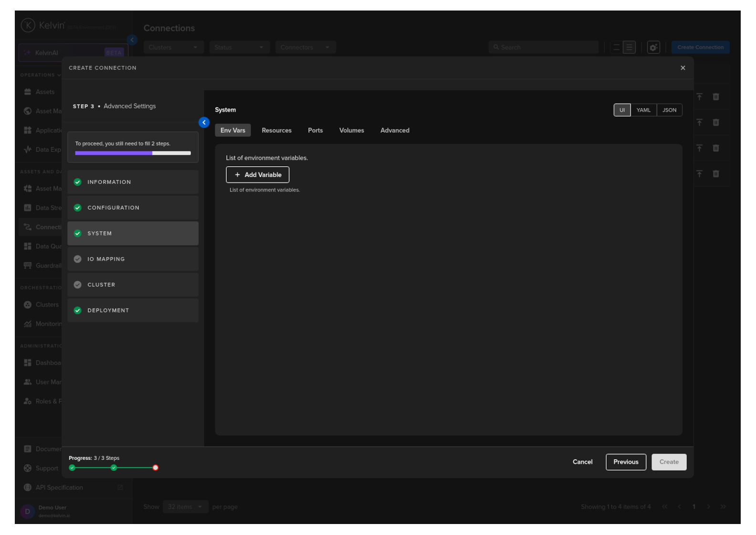The width and height of the screenshot is (756, 535).
Task: Click the blue collapse steps panel arrow
Action: (204, 123)
